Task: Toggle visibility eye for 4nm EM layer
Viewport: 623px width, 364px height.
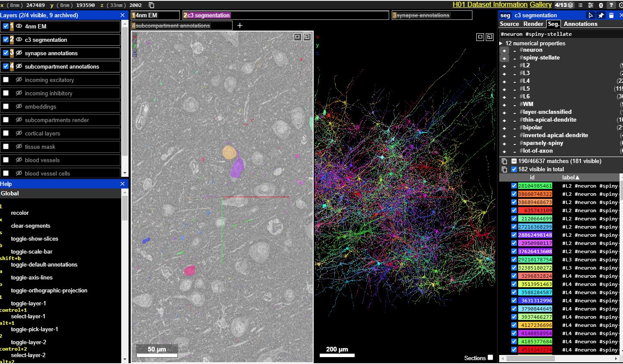Action: click(19, 26)
